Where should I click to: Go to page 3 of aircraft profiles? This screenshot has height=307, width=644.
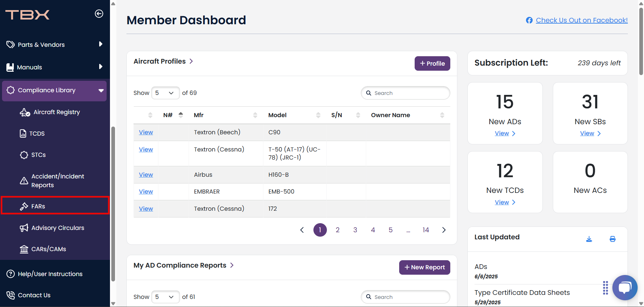tap(355, 230)
